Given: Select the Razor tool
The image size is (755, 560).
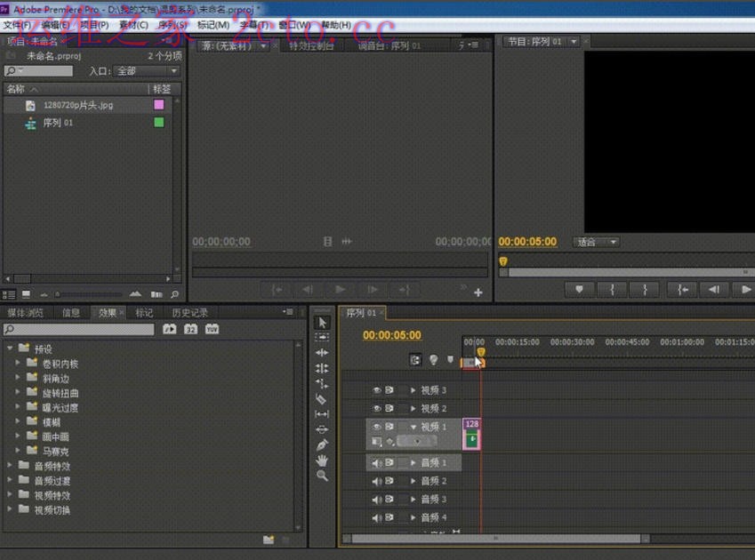Looking at the screenshot, I should click(322, 399).
